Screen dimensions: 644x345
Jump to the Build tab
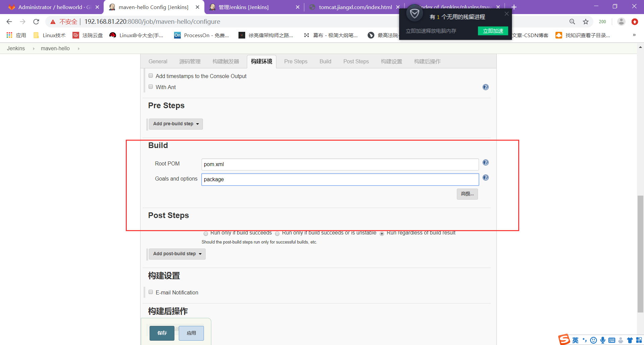tap(325, 61)
